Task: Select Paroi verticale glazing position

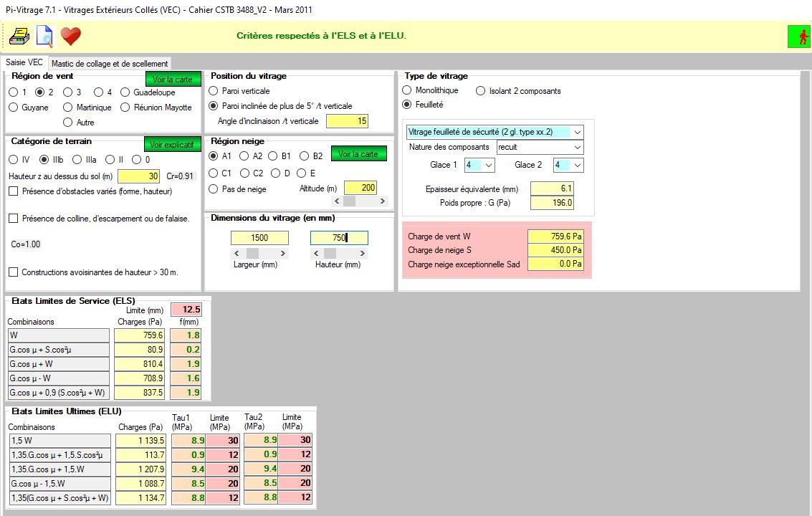Action: click(214, 91)
